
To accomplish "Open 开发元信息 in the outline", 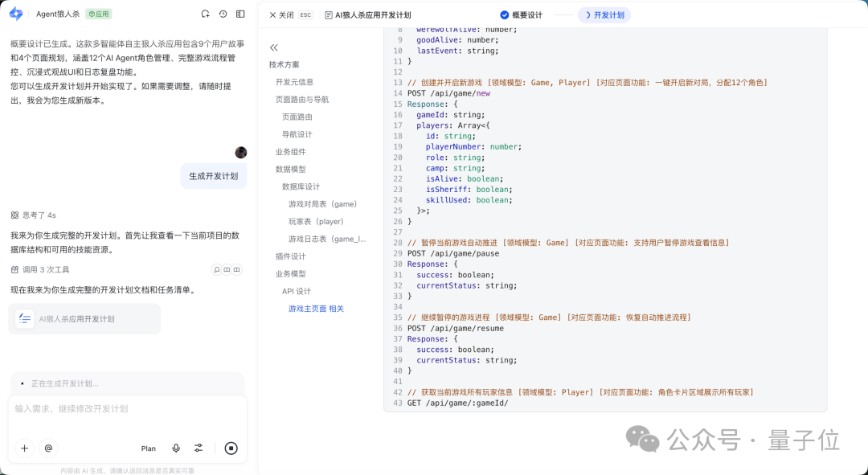I will [x=294, y=82].
